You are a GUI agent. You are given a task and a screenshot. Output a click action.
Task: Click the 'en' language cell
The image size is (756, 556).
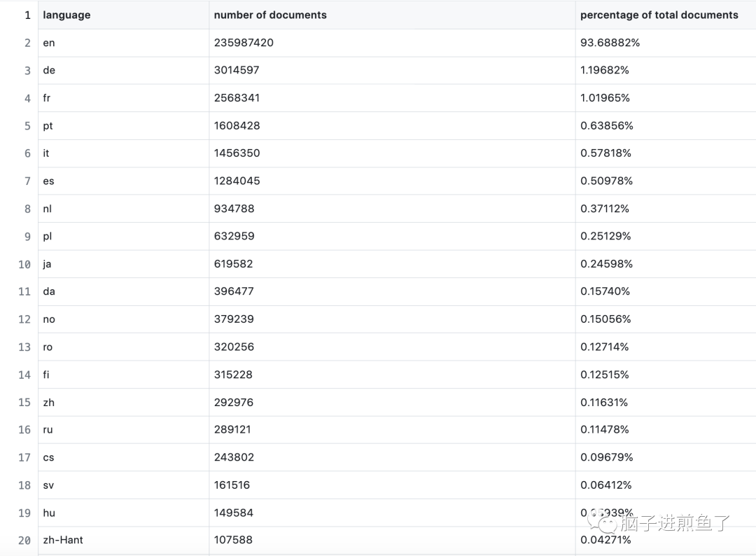[x=49, y=43]
